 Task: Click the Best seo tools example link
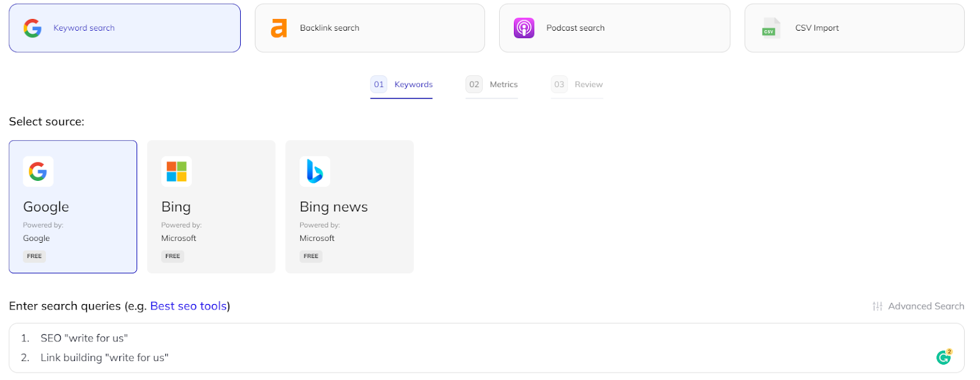point(189,306)
